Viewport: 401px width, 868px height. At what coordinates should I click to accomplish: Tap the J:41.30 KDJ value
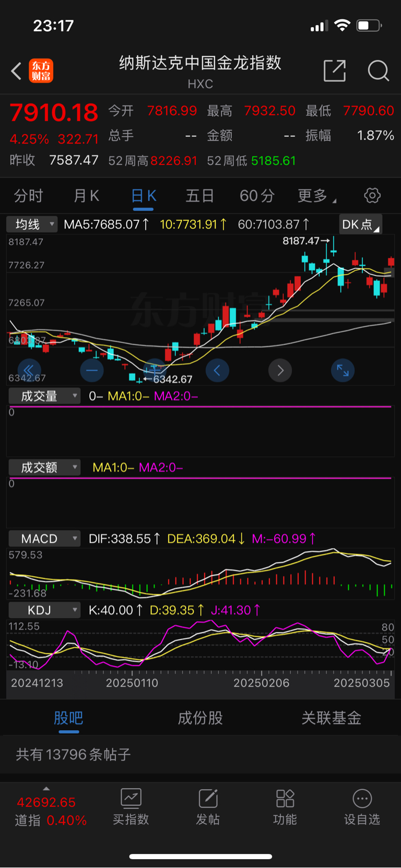[235, 610]
